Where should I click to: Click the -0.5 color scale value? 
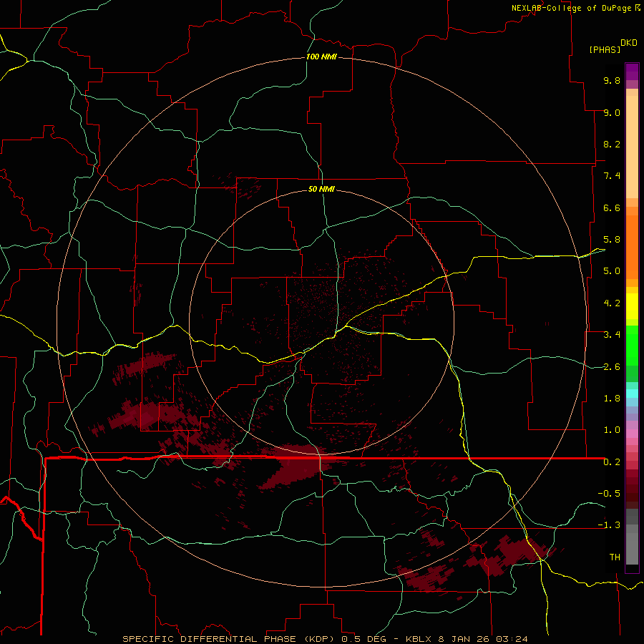tap(609, 494)
